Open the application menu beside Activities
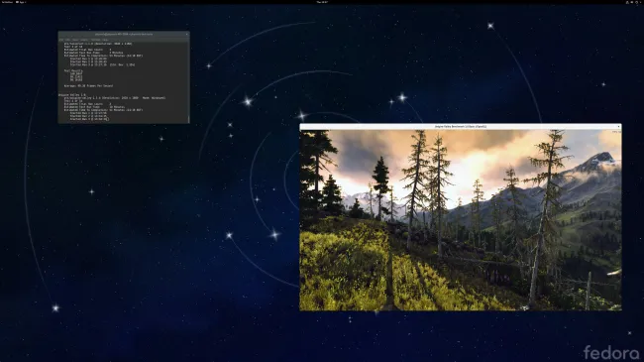This screenshot has height=362, width=644. 22,2
